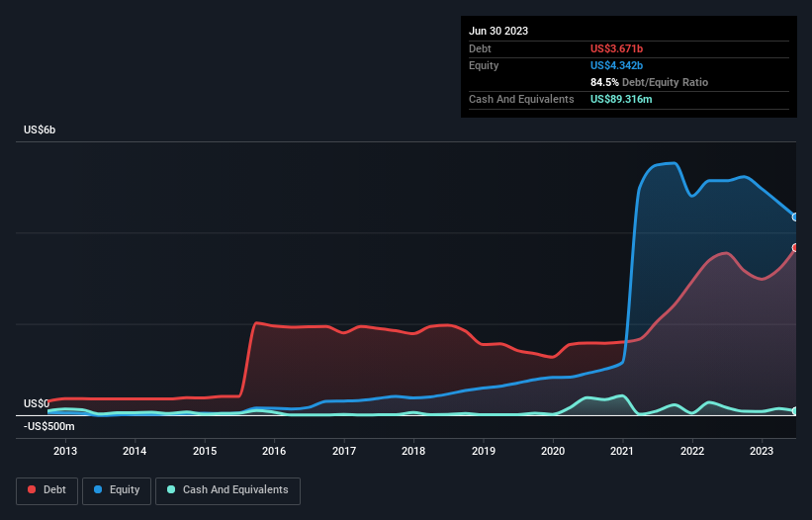Click the 2020 x-axis label
This screenshot has height=520, width=812.
pos(553,451)
